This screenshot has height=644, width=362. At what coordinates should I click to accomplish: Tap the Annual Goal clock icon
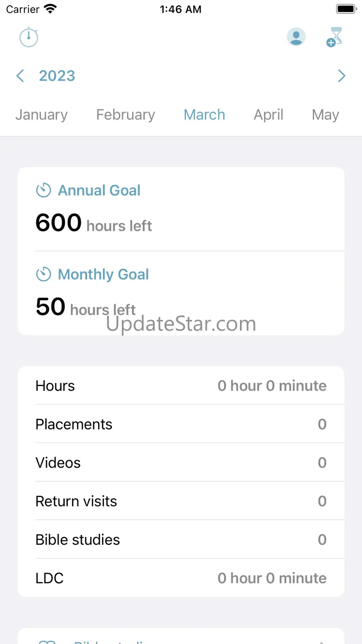(x=44, y=190)
